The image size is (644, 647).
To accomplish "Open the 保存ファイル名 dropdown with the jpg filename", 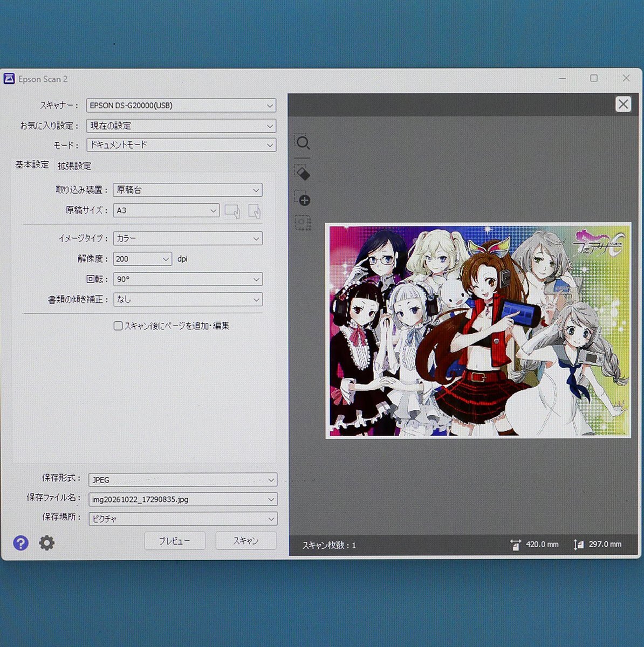I will click(x=183, y=499).
